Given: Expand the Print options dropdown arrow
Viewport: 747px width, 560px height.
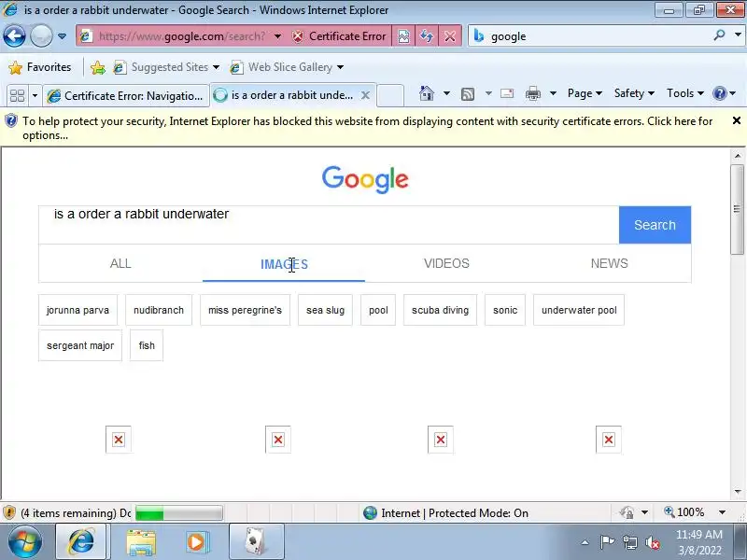Looking at the screenshot, I should 553,93.
